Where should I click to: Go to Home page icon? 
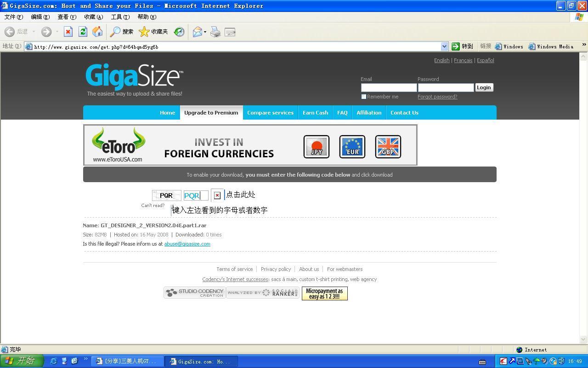(x=97, y=32)
